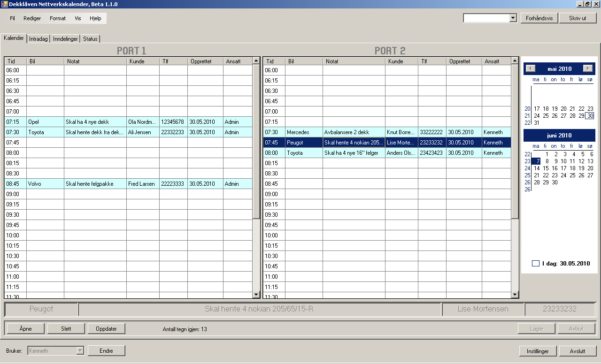
Task: Select 15 June in the juni calendar
Action: [x=546, y=168]
